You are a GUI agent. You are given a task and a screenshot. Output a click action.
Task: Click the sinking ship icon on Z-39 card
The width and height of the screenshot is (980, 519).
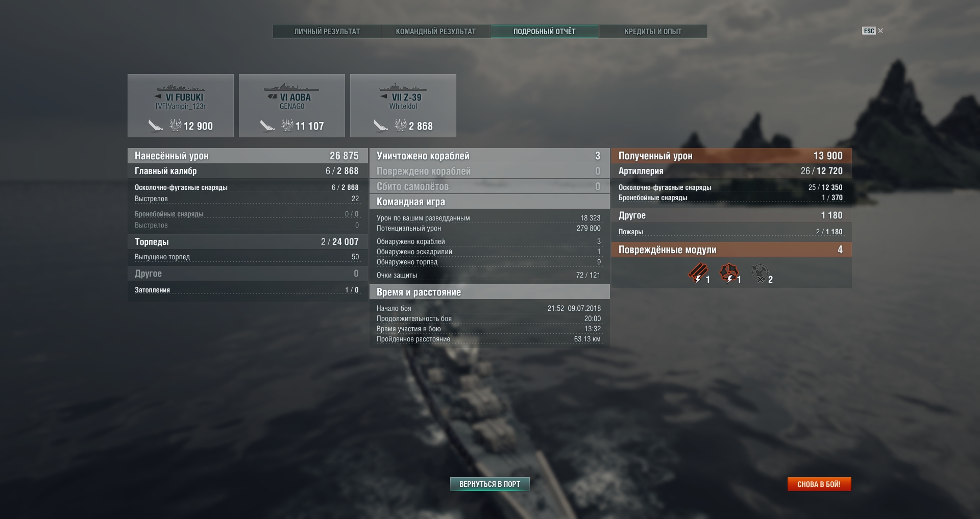tap(380, 126)
